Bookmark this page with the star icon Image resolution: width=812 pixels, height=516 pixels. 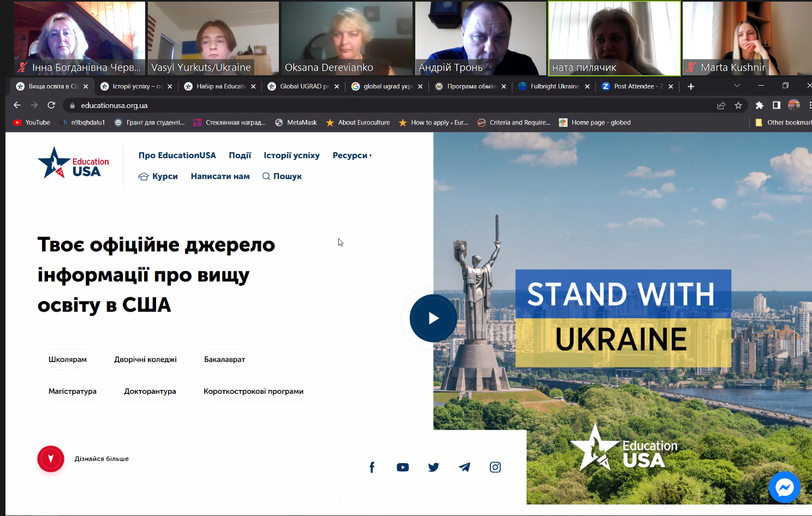(x=738, y=105)
